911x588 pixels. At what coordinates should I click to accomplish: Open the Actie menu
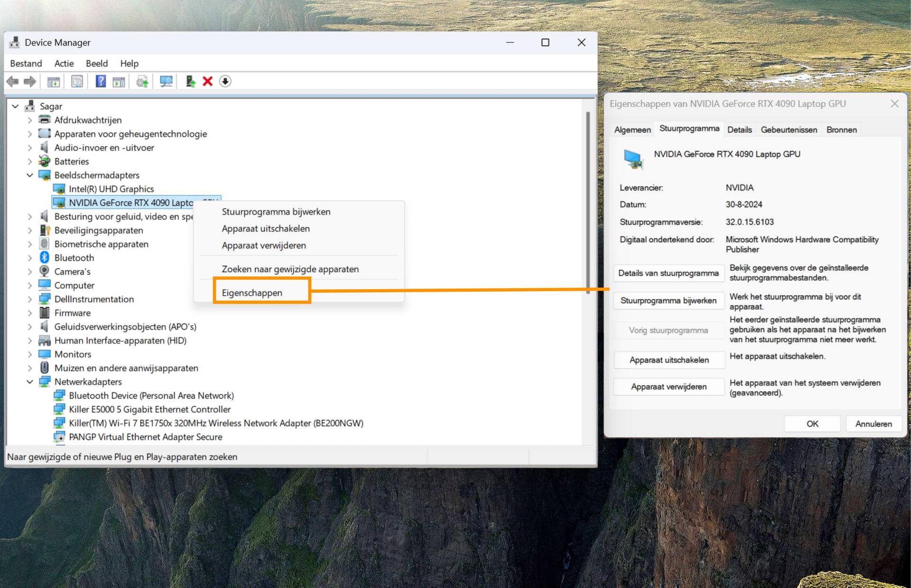(x=64, y=64)
